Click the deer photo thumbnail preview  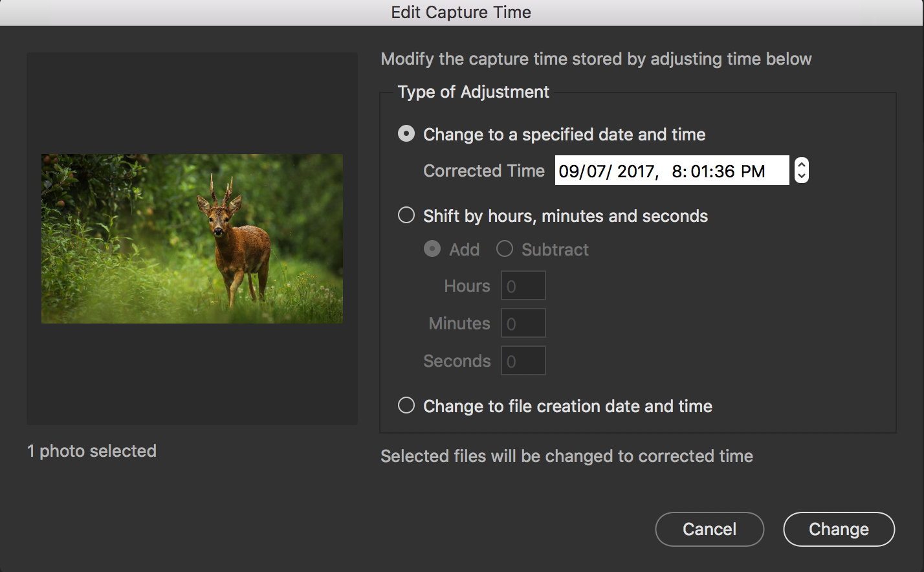[192, 238]
